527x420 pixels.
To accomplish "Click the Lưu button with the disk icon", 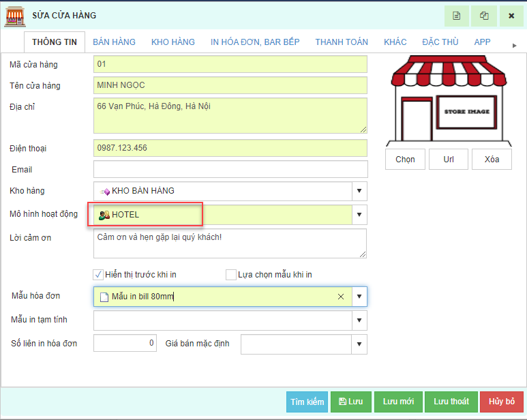I will [350, 402].
